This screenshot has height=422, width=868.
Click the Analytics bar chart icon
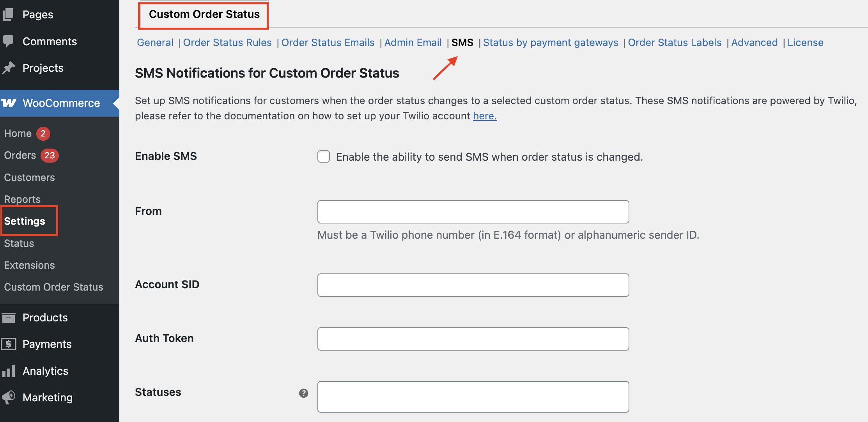point(8,371)
